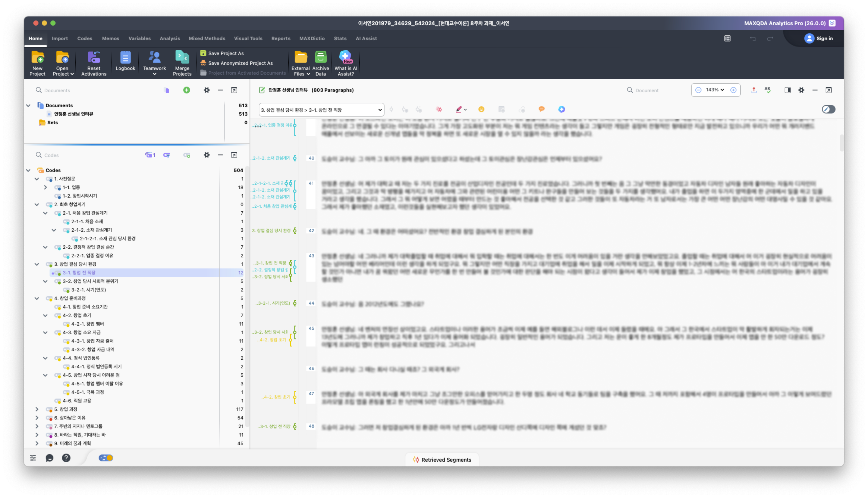Collapse the '4. 창업 준비과정' code
The width and height of the screenshot is (868, 498).
[37, 298]
